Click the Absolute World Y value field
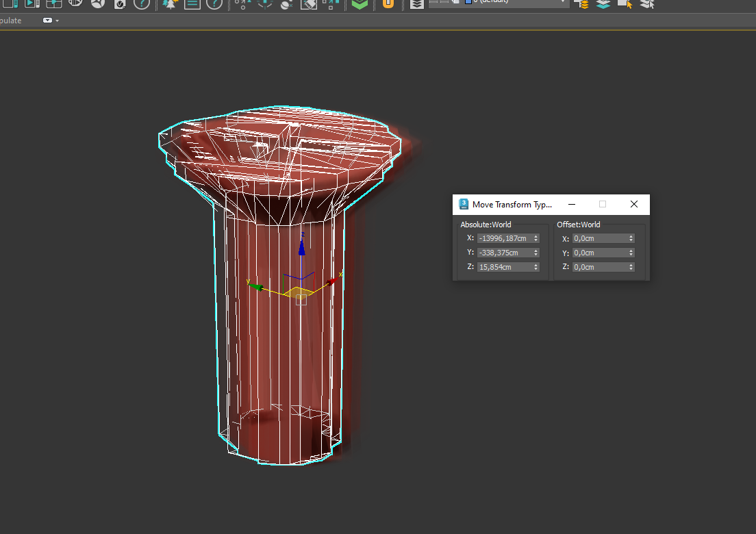 coord(504,253)
